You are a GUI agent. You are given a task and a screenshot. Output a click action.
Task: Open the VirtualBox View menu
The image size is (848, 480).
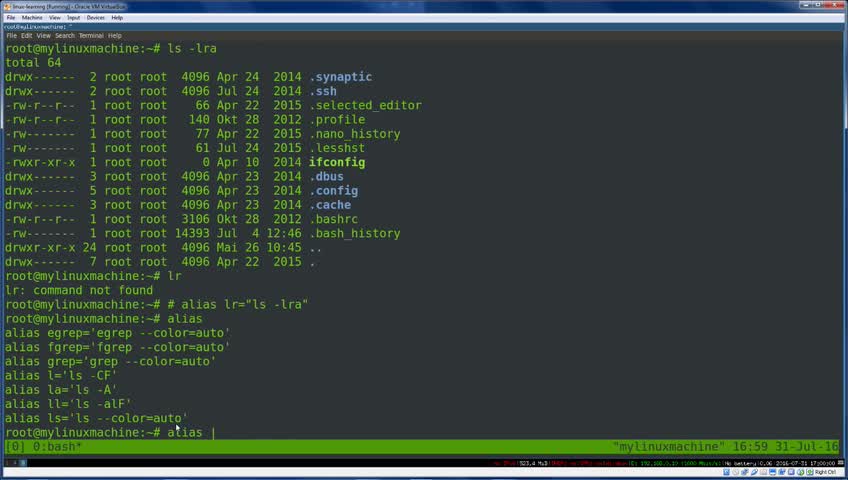coord(55,18)
